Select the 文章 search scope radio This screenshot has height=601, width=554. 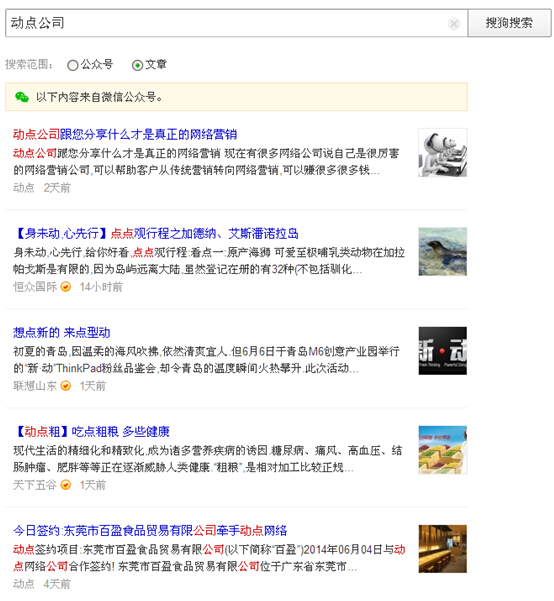[x=137, y=65]
